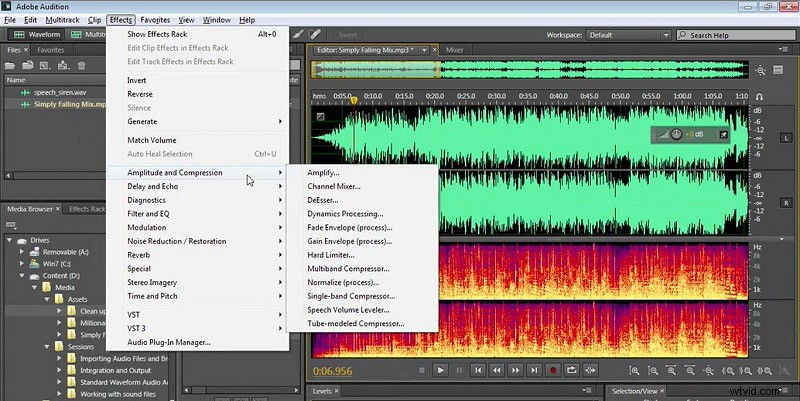Start recording with the red Record button

(x=553, y=370)
